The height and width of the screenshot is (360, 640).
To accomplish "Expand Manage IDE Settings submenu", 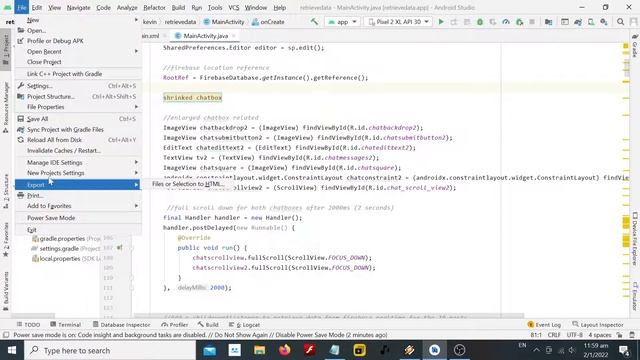I will tap(78, 162).
